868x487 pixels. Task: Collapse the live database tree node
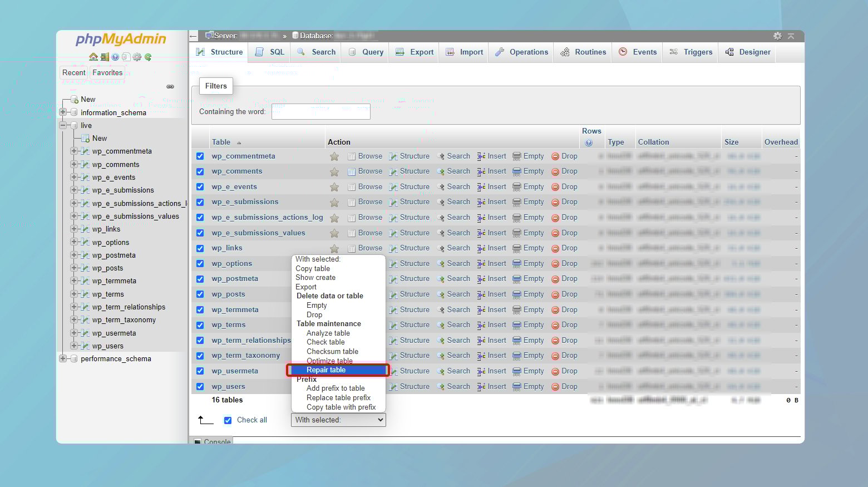click(x=63, y=125)
